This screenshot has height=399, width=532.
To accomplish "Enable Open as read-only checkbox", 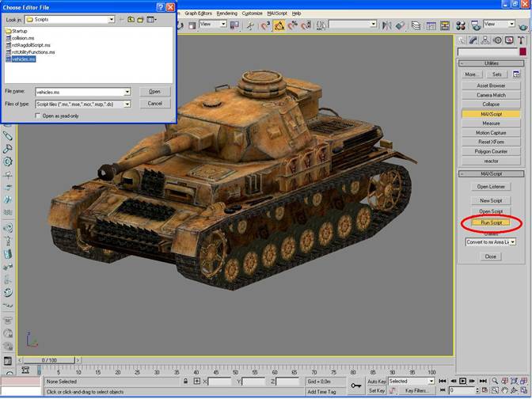I will pos(38,116).
